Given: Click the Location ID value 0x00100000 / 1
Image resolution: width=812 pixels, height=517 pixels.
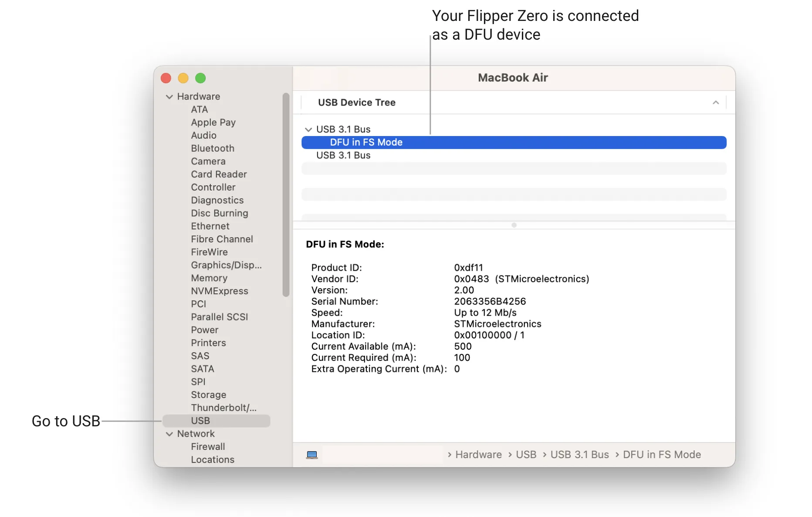Looking at the screenshot, I should (489, 335).
